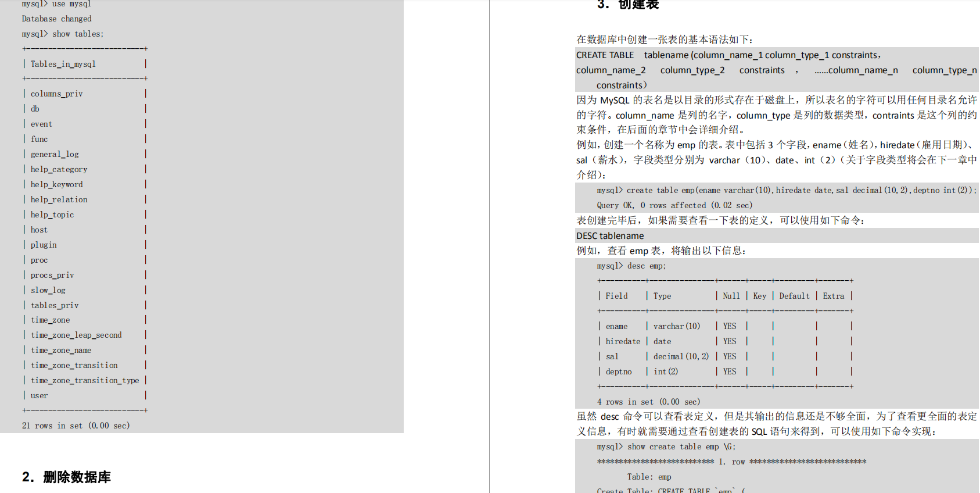This screenshot has width=980, height=493.
Task: Select the line beginning '例如，查看 emp 表'
Action: click(x=661, y=251)
